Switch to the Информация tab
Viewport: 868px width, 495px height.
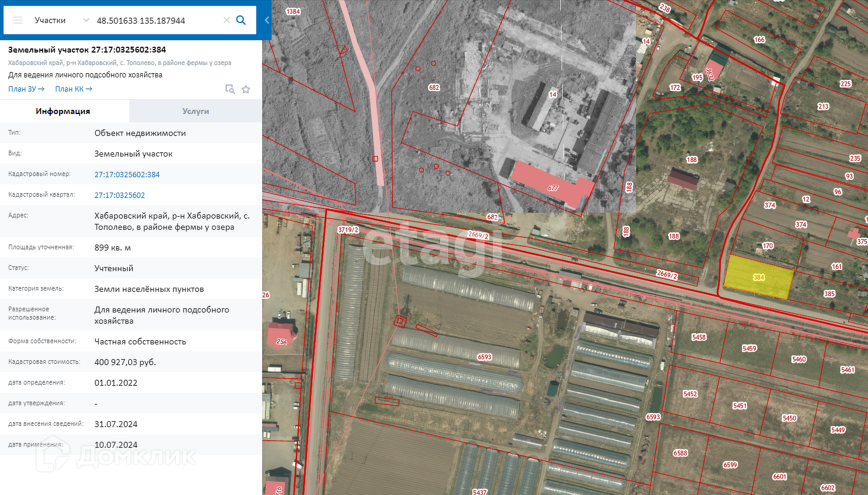[63, 111]
